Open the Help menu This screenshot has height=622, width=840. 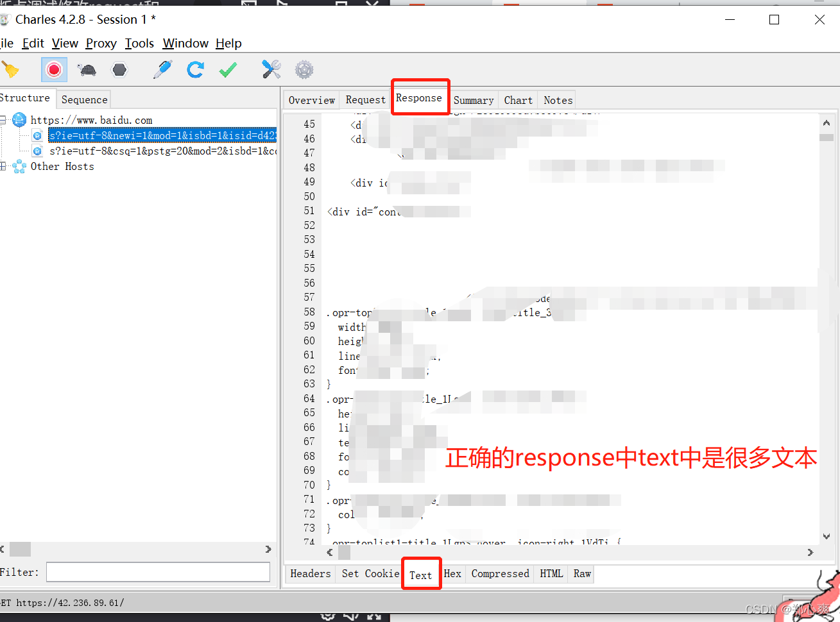tap(228, 43)
